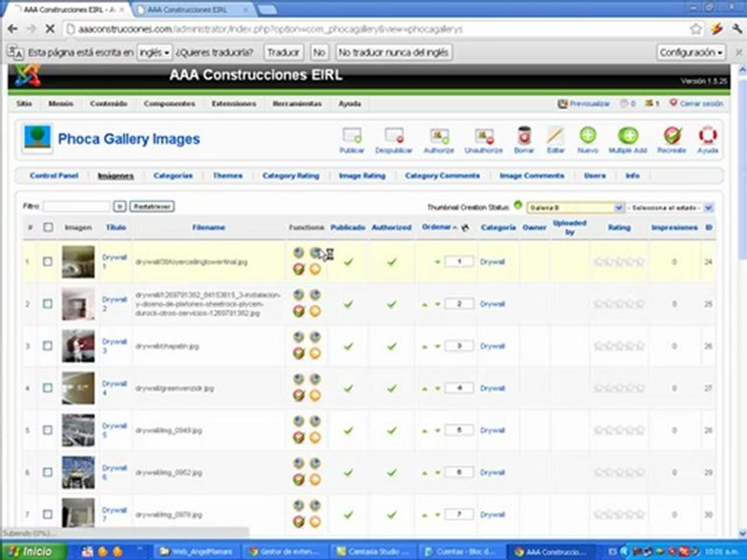Image resolution: width=747 pixels, height=560 pixels.
Task: Toggle the select-all checkbox in table header
Action: (48, 228)
